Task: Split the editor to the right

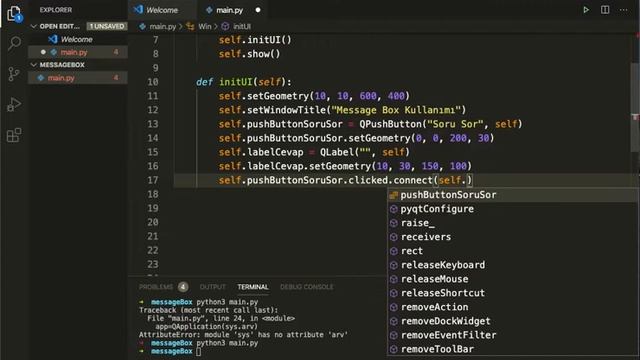Action: [605, 10]
